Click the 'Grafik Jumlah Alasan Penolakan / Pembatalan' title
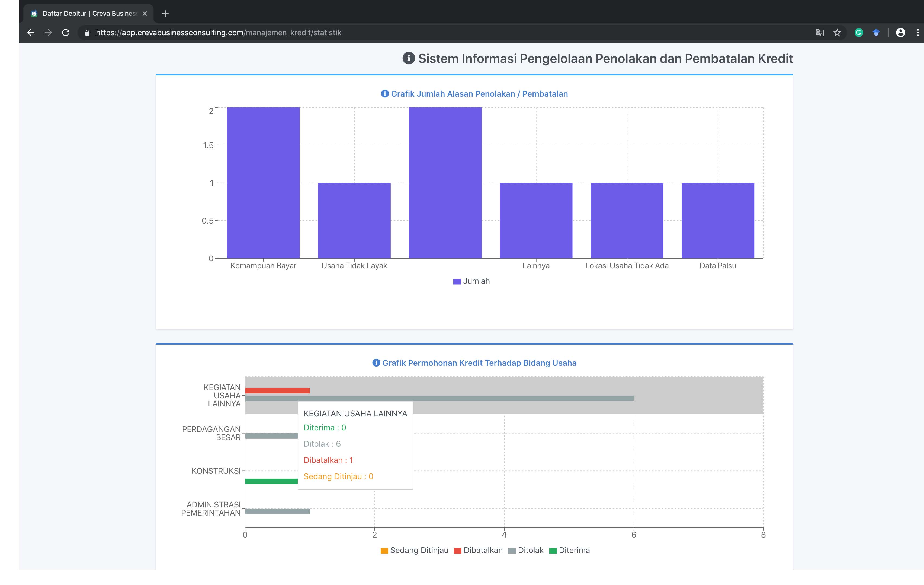Viewport: 924px width, 585px height. pyautogui.click(x=479, y=94)
